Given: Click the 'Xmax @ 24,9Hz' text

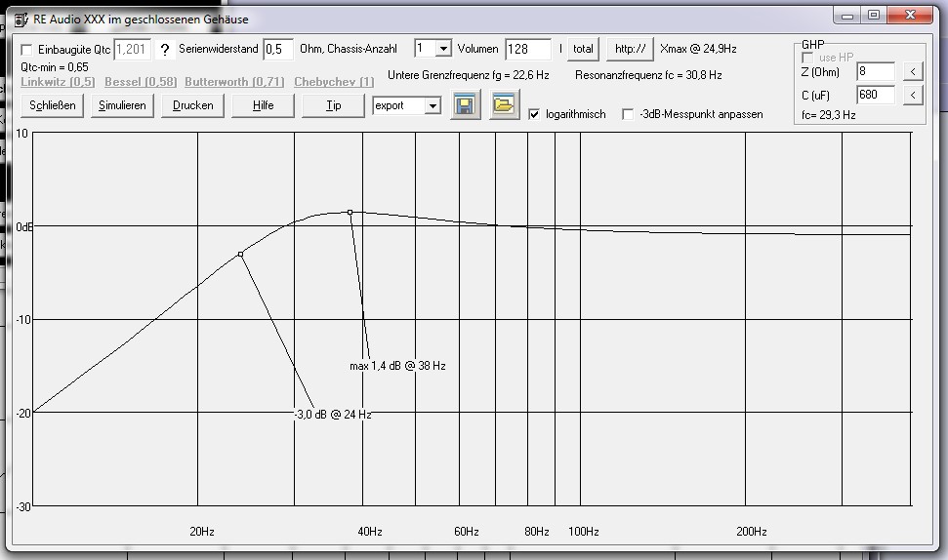Looking at the screenshot, I should click(x=698, y=49).
